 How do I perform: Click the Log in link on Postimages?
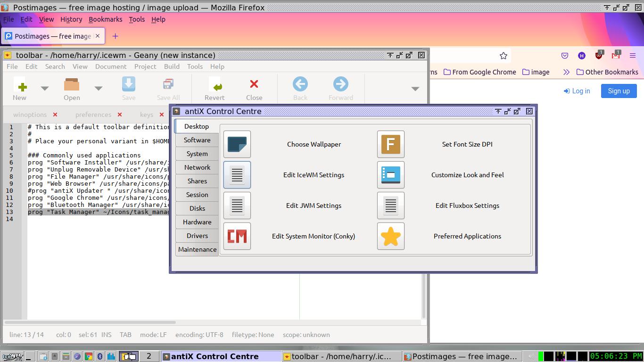tap(577, 91)
